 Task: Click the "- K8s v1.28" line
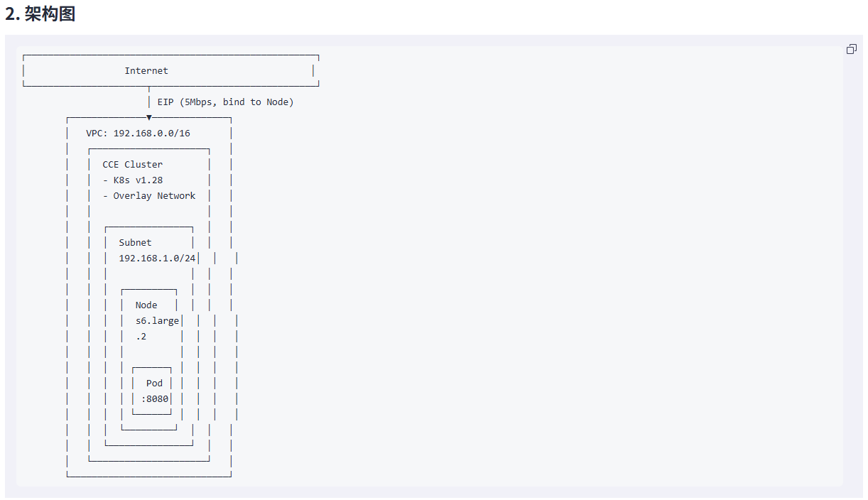click(133, 180)
